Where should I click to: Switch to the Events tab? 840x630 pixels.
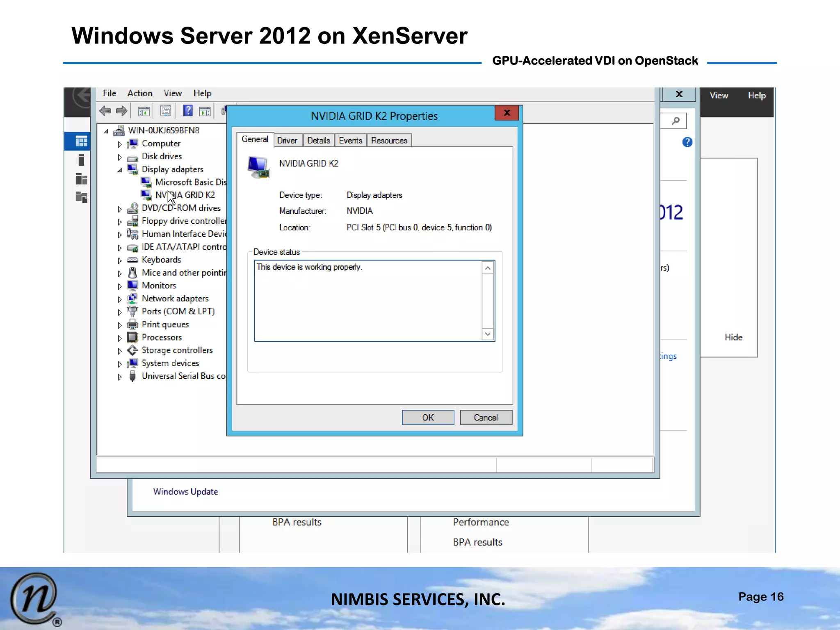[351, 140]
